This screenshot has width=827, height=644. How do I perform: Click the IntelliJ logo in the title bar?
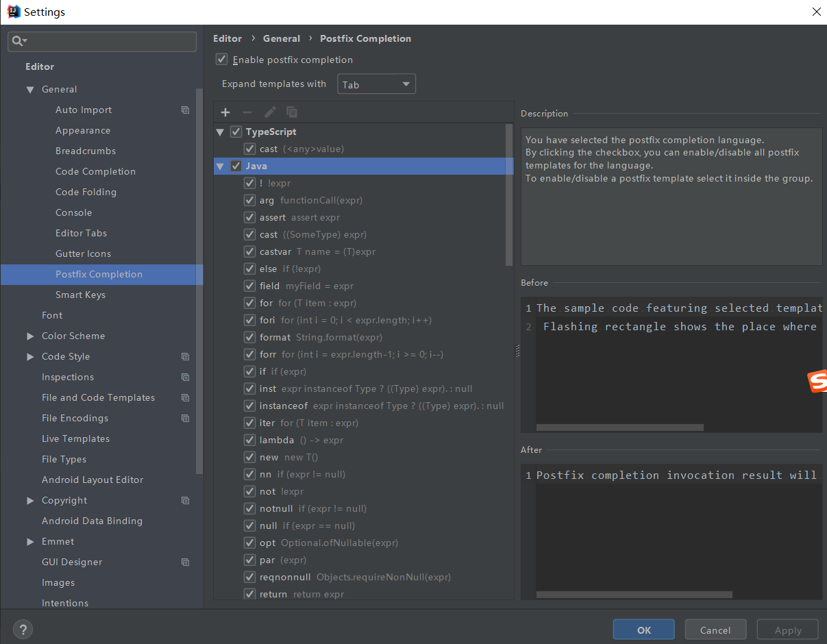point(14,12)
